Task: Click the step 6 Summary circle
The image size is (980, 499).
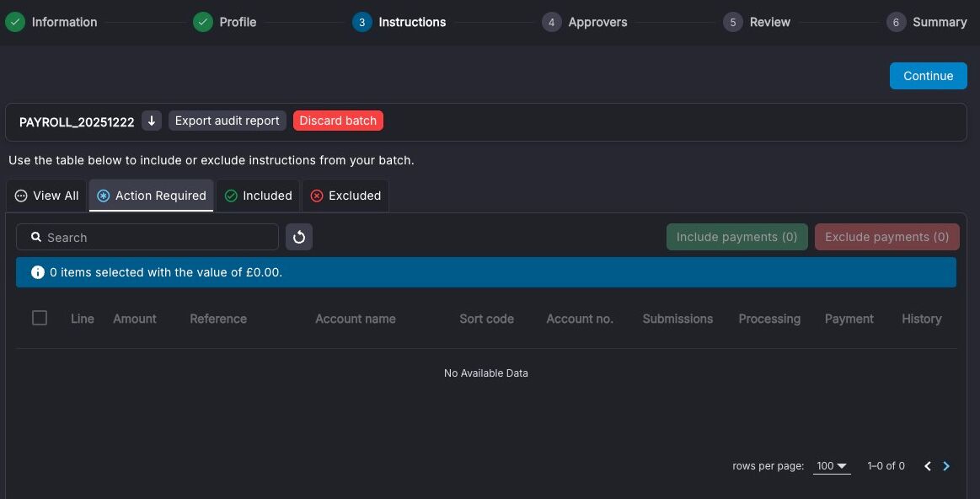Action: click(x=896, y=22)
